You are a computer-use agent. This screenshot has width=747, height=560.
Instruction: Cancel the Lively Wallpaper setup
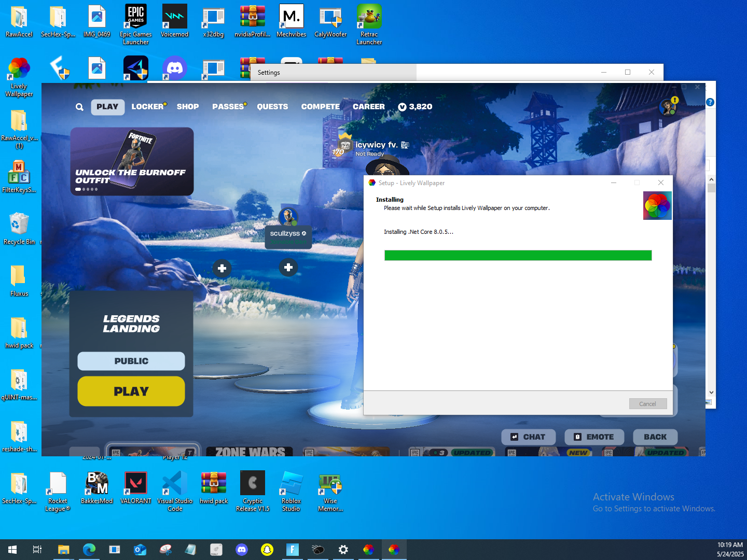click(x=647, y=404)
